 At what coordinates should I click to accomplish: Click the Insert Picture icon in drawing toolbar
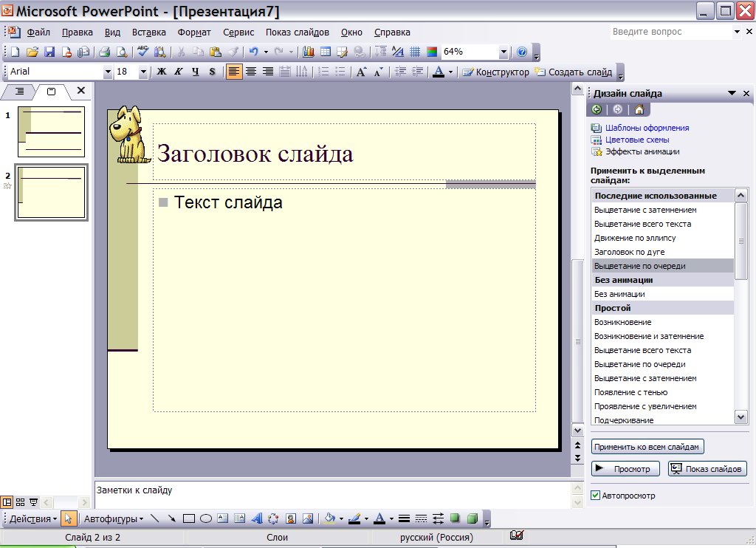coord(308,518)
